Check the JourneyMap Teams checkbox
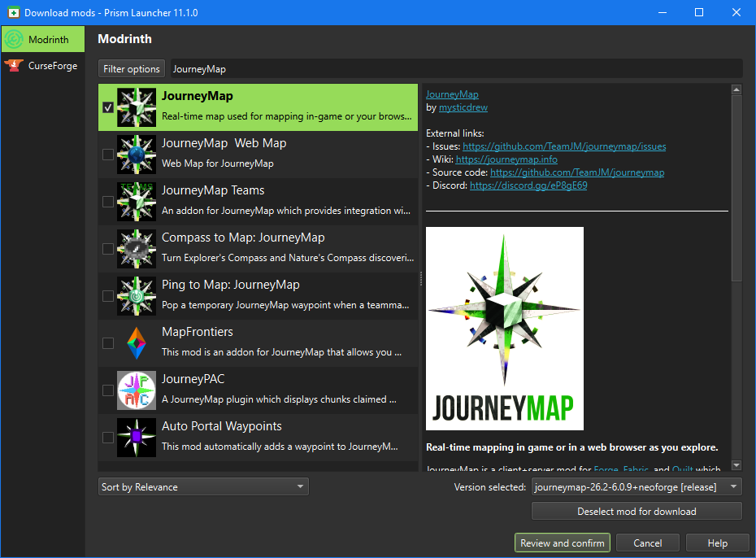This screenshot has height=558, width=756. 108,202
